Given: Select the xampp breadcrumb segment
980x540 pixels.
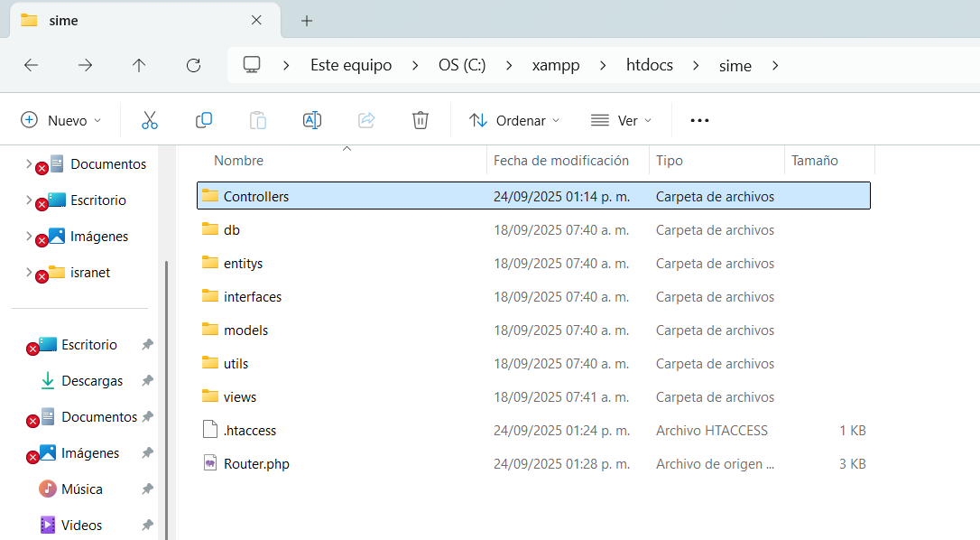Looking at the screenshot, I should click(x=556, y=65).
